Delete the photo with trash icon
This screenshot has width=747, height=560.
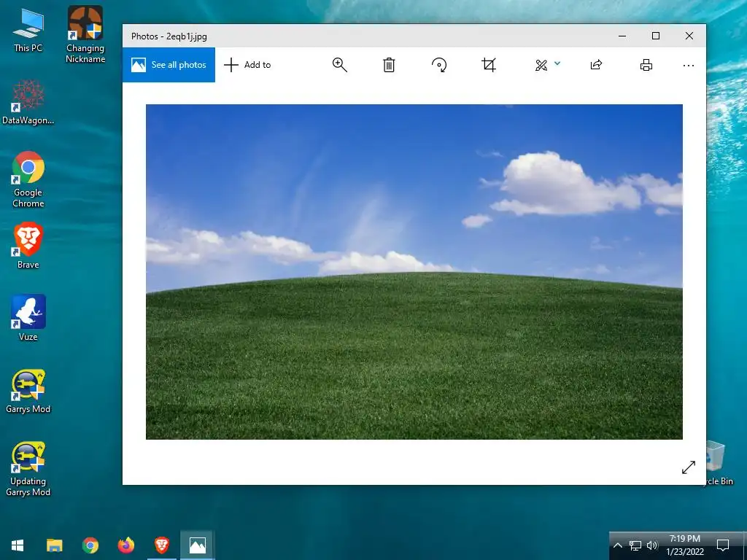[390, 65]
